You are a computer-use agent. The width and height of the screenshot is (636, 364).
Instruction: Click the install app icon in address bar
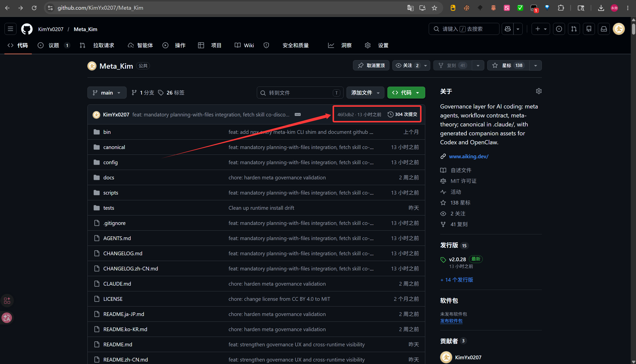click(x=423, y=8)
